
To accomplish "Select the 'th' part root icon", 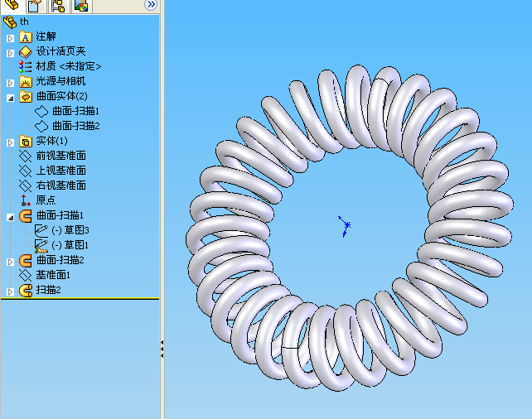I will (x=10, y=22).
